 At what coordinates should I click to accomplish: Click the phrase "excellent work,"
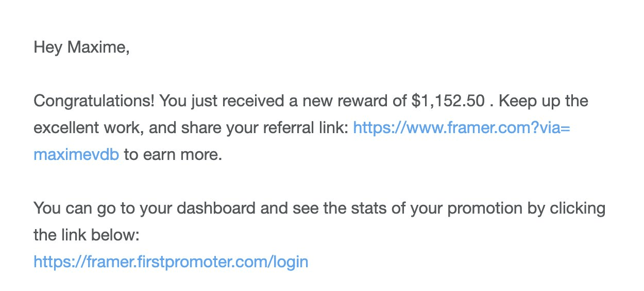click(x=89, y=128)
